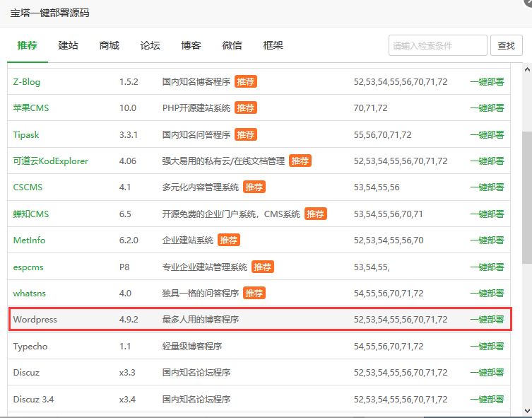Click the 最多人用的博客程序 description

click(201, 320)
